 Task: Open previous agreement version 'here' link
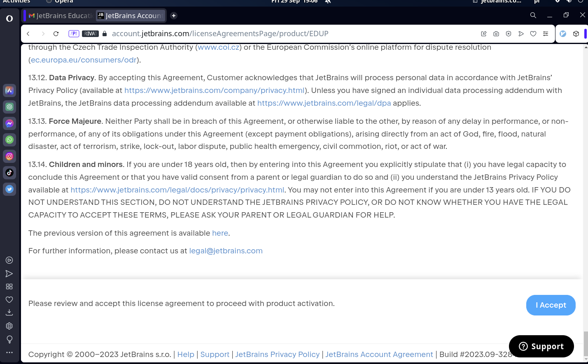220,233
